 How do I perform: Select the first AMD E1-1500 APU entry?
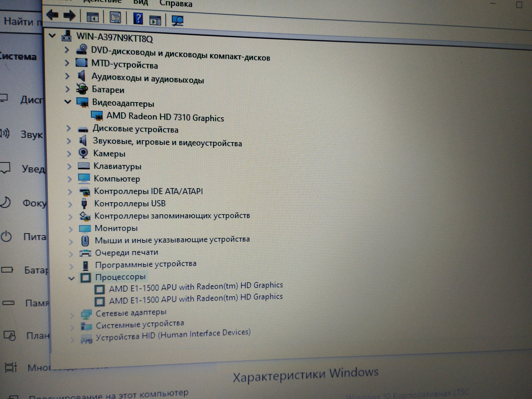(x=196, y=287)
